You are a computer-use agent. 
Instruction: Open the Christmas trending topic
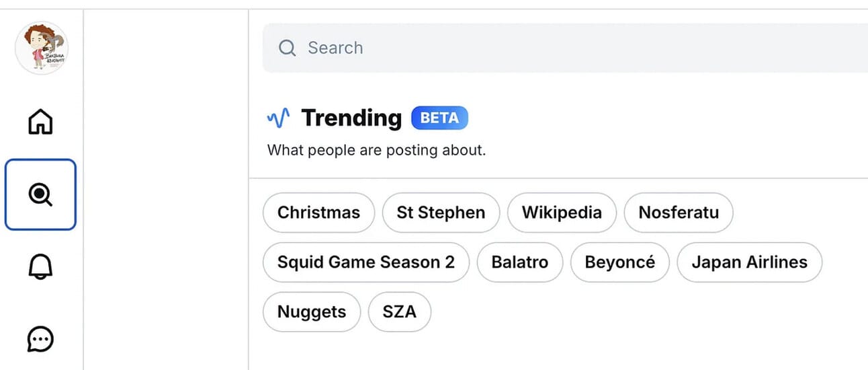[318, 213]
